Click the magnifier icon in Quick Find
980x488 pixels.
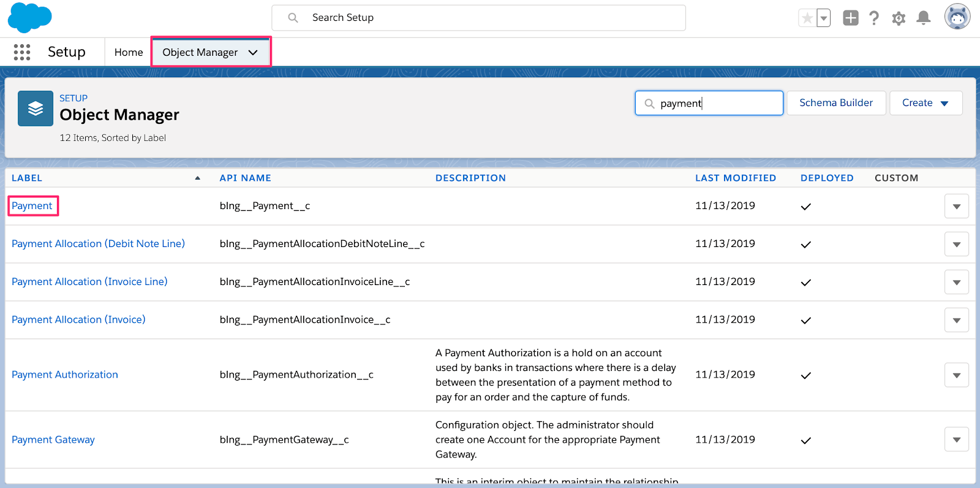pyautogui.click(x=649, y=104)
